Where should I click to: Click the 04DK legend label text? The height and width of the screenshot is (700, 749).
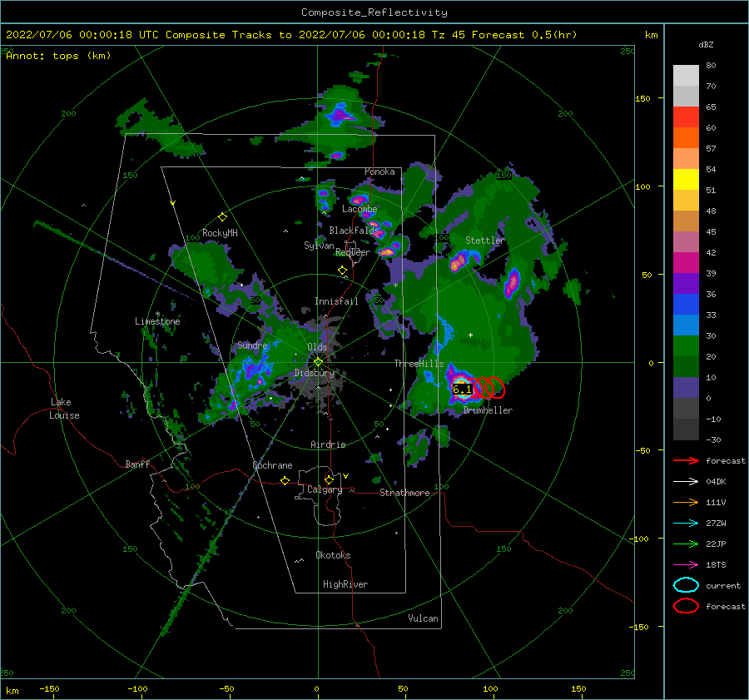(x=716, y=482)
